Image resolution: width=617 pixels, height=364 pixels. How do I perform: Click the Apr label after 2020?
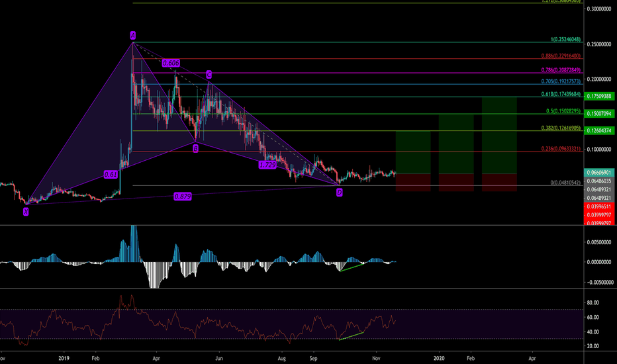pos(532,359)
